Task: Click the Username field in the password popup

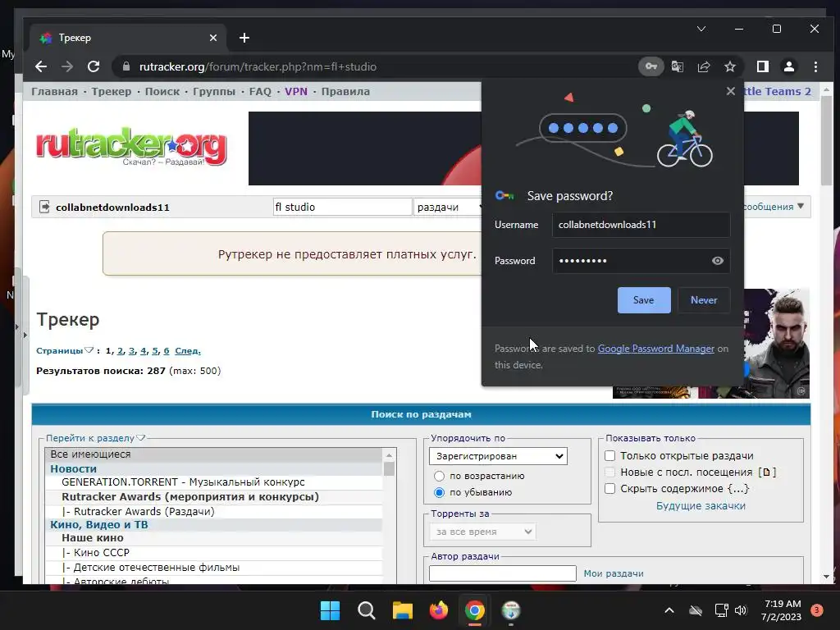Action: (641, 225)
